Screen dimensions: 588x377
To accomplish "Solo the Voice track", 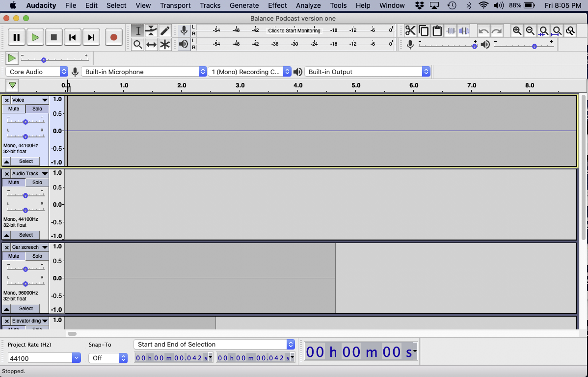I will [x=37, y=109].
